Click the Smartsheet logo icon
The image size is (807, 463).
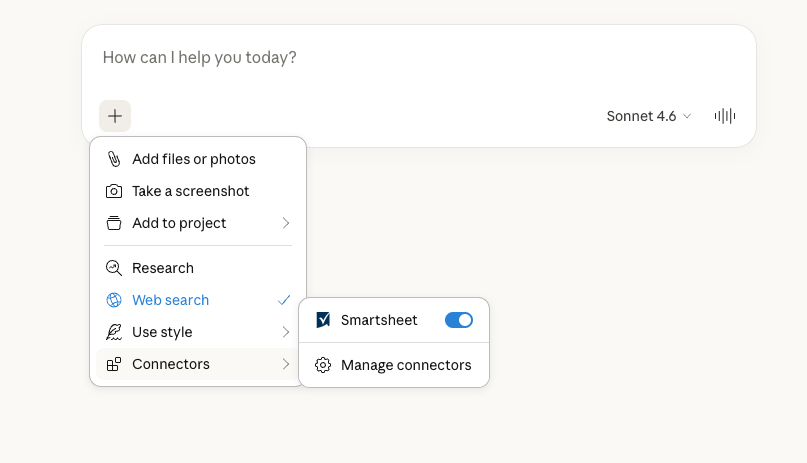point(323,320)
